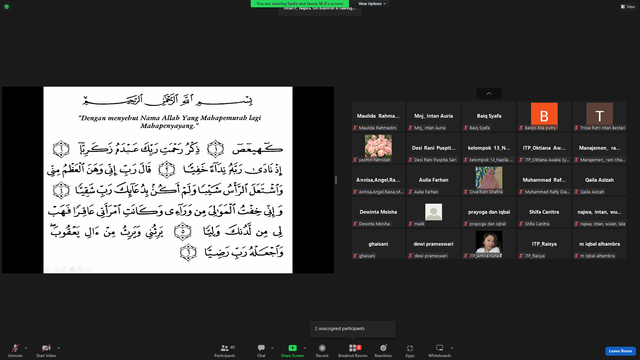Select the Muhammad Rafly participant tile
The image size is (640, 360).
544,180
